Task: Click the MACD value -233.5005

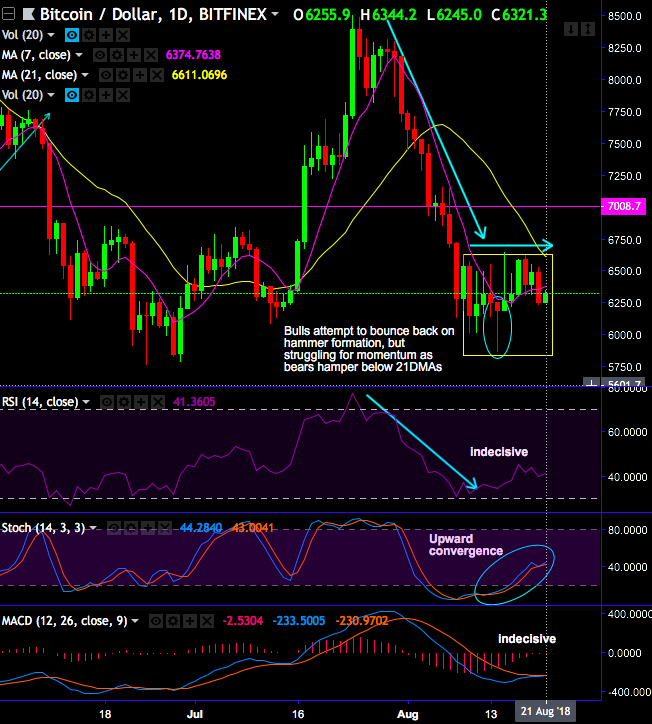Action: (x=299, y=621)
